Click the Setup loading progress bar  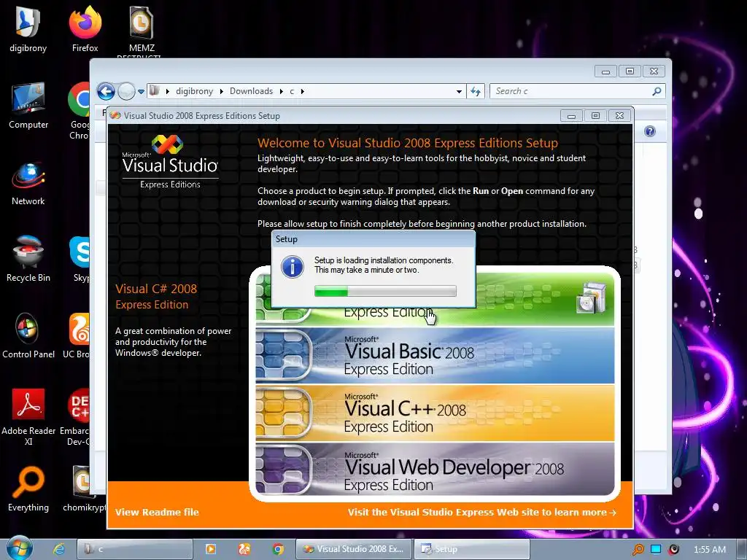385,291
